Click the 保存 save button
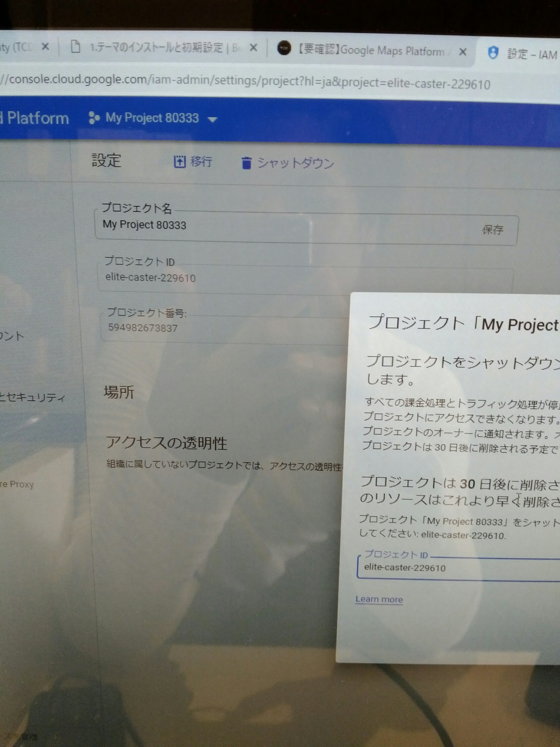560x747 pixels. click(493, 230)
